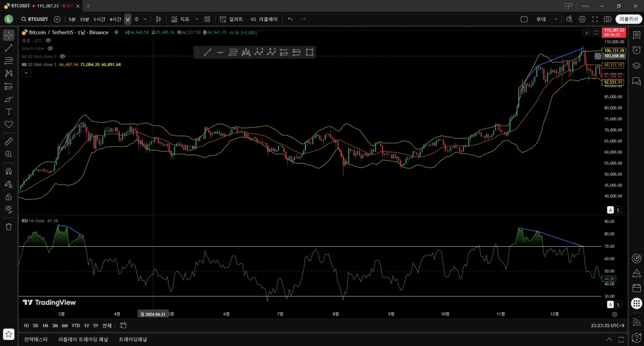644x346 pixels.
Task: Toggle visibility eye for BB 20 SMA indicator
Action: pyautogui.click(x=62, y=56)
